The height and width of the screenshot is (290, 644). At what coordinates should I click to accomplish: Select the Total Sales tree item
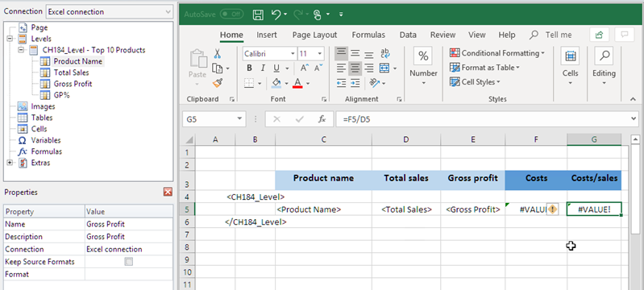[71, 72]
